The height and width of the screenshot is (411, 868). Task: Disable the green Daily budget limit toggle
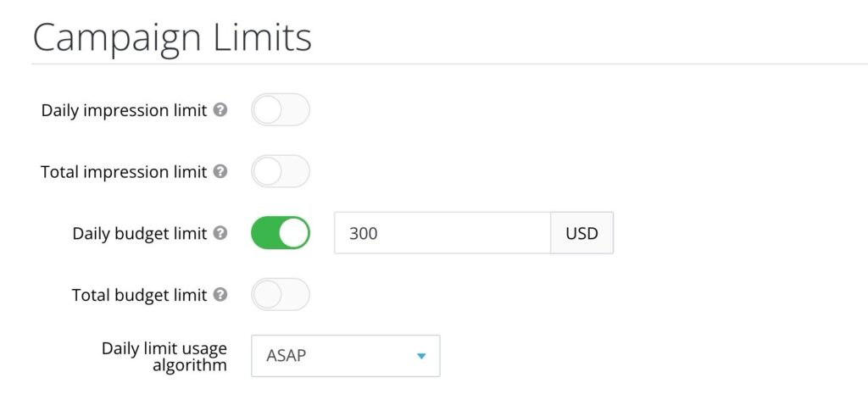point(281,233)
